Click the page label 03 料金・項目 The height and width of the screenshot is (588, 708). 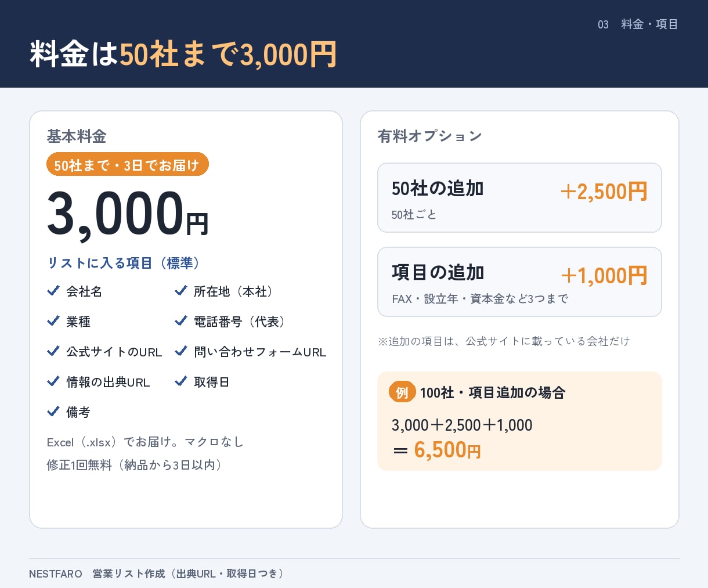[x=638, y=24]
